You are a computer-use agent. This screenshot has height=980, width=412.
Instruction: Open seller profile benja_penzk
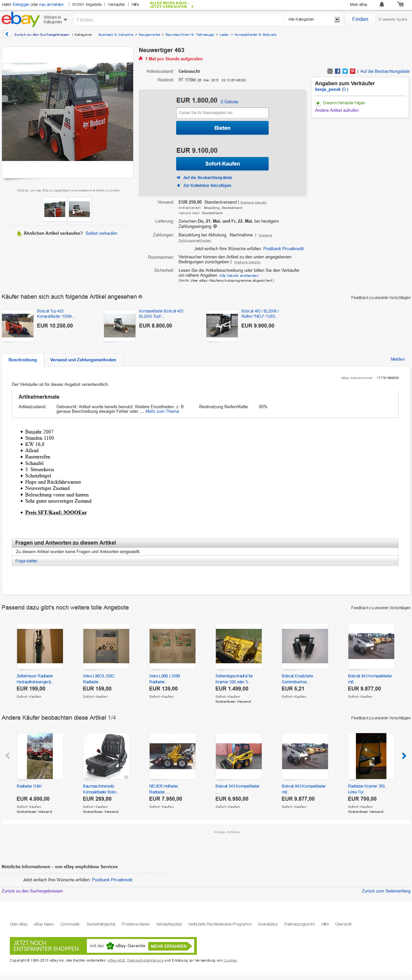327,90
